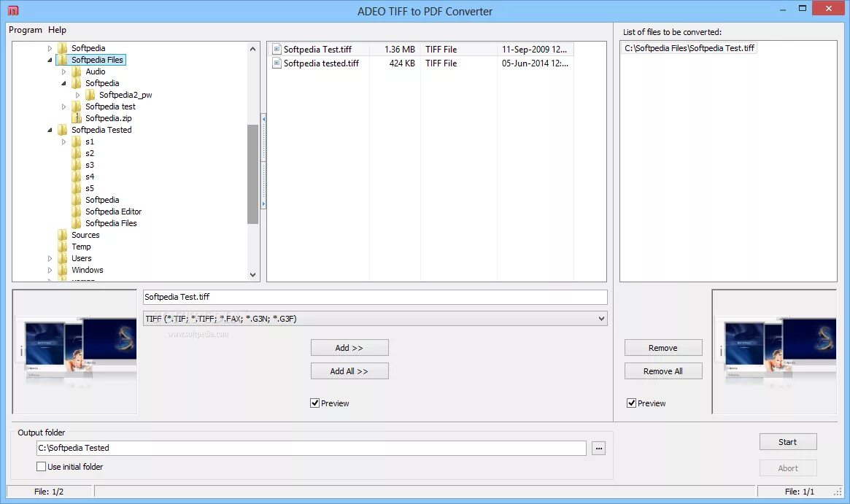Click the File: 1/1 status bar entry
Viewport: 850px width, 504px height.
click(x=799, y=492)
